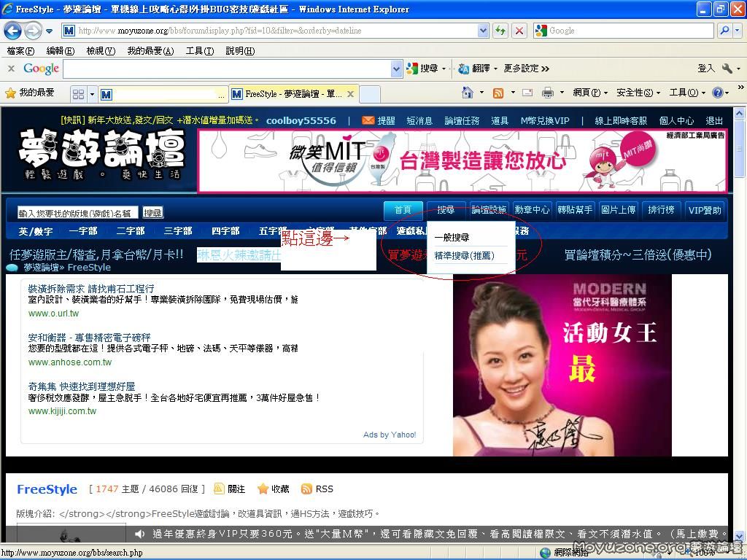Viewport: 747px width, 560px height.
Task: Close the Google Toolbar with the X
Action: tap(11, 69)
